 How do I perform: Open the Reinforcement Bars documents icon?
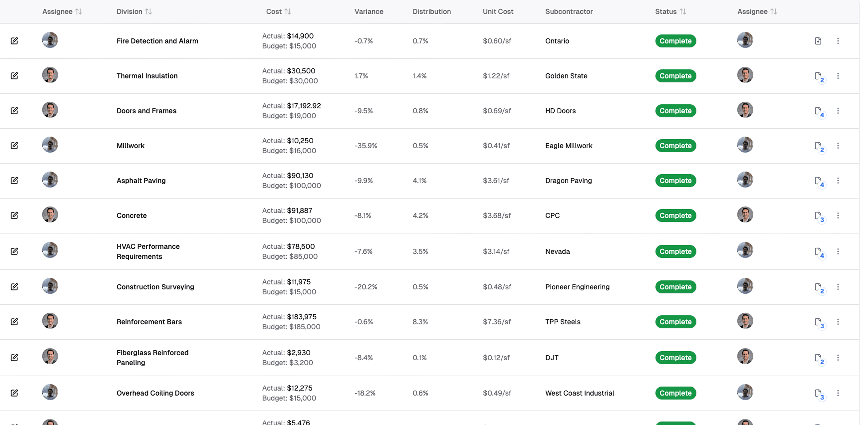coord(819,323)
